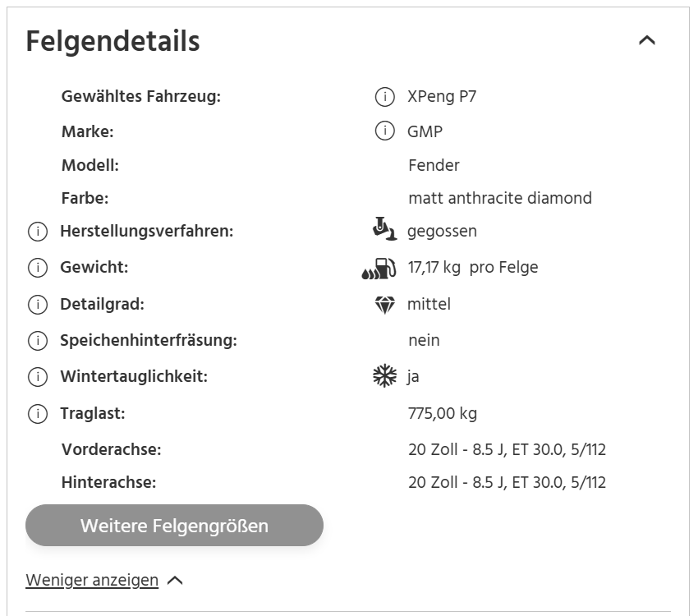Click the snowflake icon beside ja
This screenshot has height=616, width=698.
(384, 376)
